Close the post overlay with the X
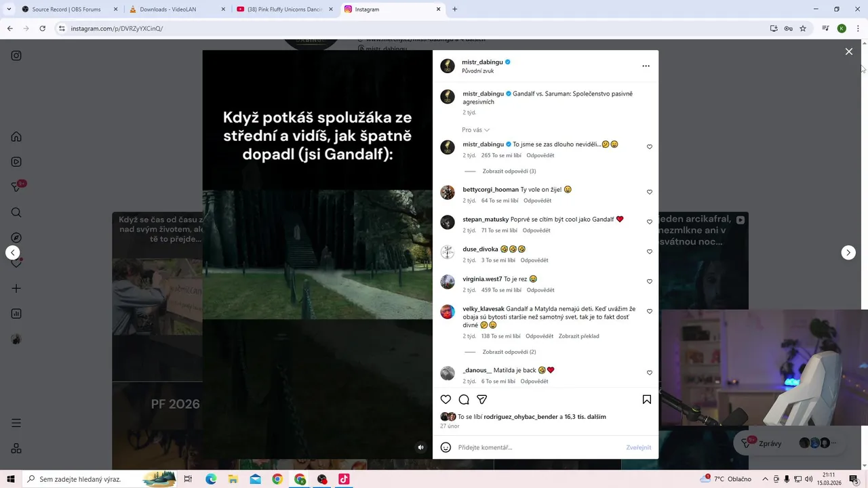The height and width of the screenshot is (488, 868). (x=848, y=52)
